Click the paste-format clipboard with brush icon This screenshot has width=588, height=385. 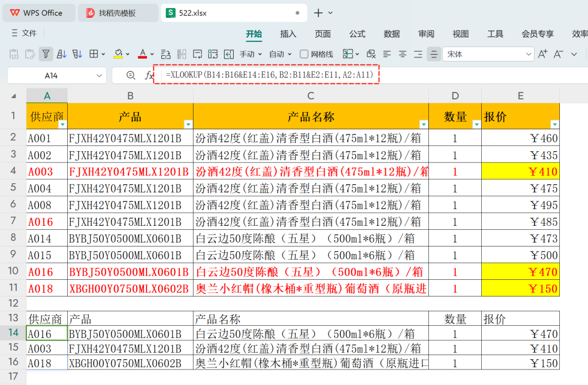[30, 54]
